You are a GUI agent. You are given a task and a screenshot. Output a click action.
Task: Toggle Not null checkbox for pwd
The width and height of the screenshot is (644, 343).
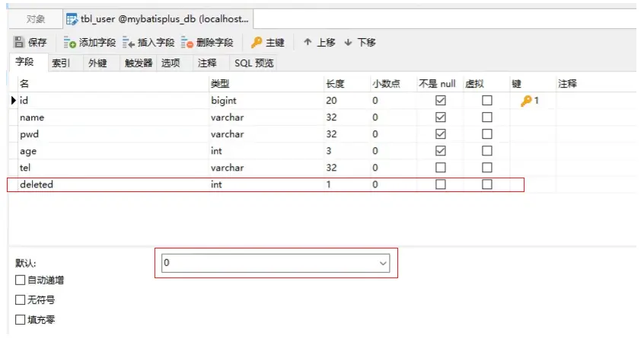[x=441, y=134]
